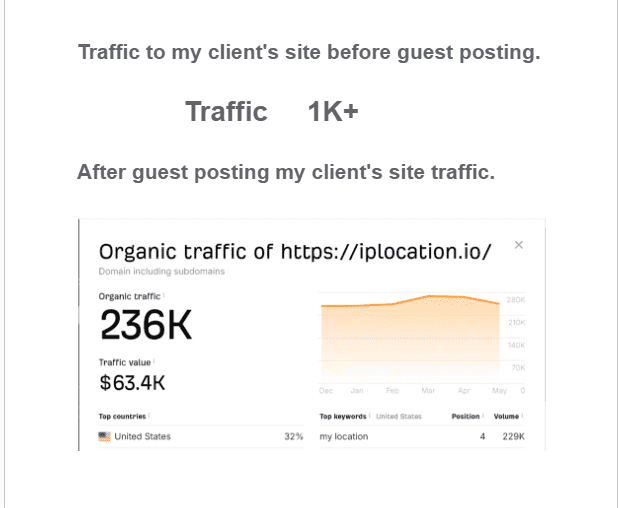Open the United States country row

201,436
